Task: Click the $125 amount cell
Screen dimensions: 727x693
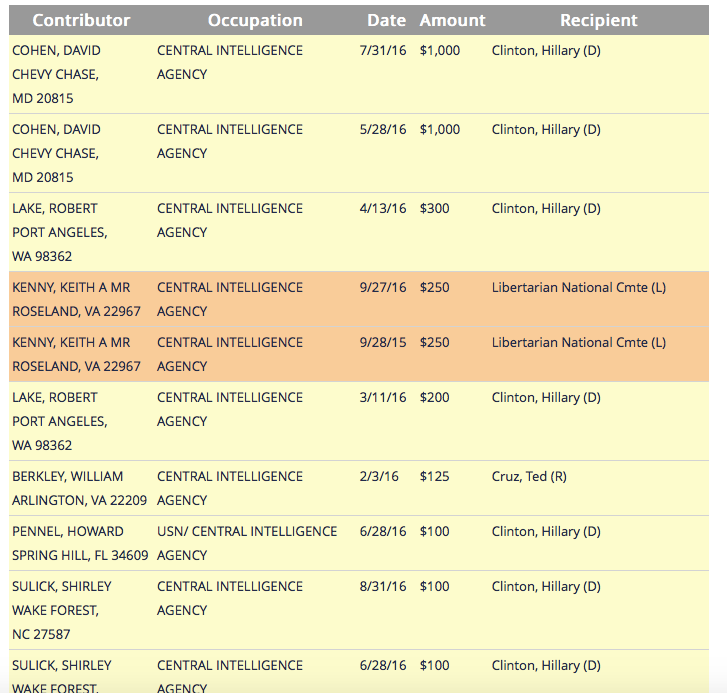Action: (434, 477)
